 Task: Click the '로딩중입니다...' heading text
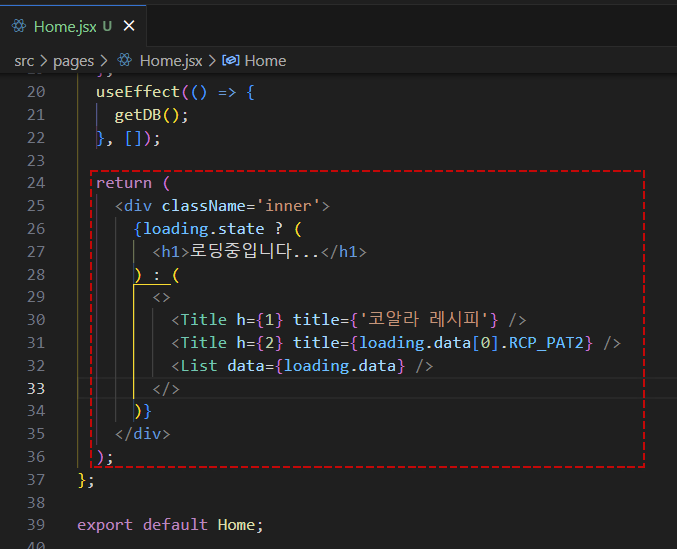tap(255, 252)
